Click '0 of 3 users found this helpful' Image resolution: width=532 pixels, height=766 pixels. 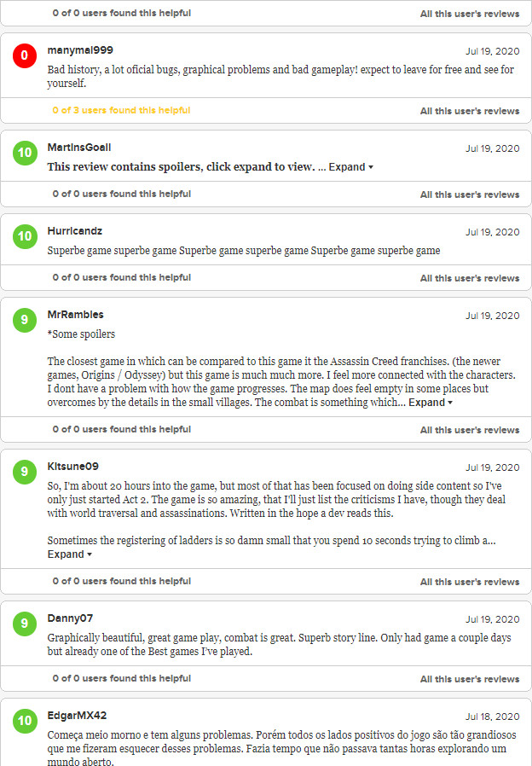point(121,111)
